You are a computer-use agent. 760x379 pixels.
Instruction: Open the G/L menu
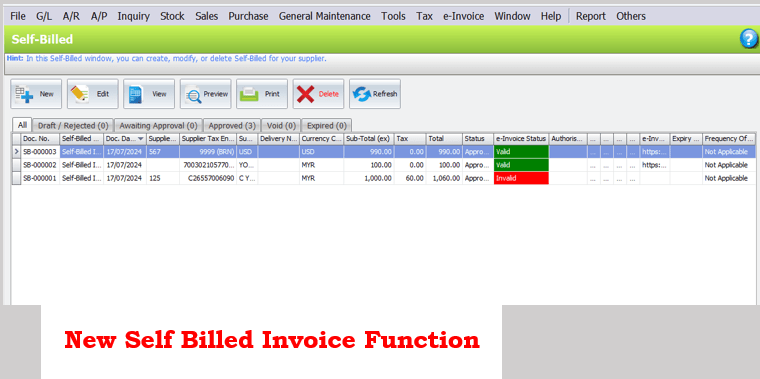[x=44, y=16]
